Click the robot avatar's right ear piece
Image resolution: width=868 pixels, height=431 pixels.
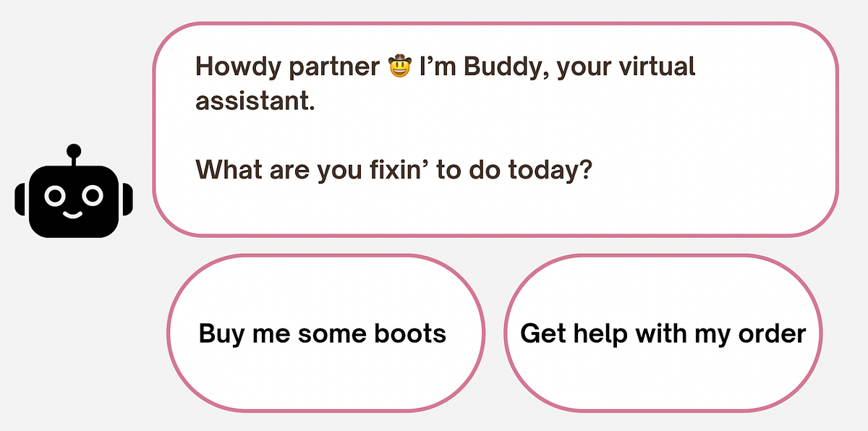coord(127,199)
